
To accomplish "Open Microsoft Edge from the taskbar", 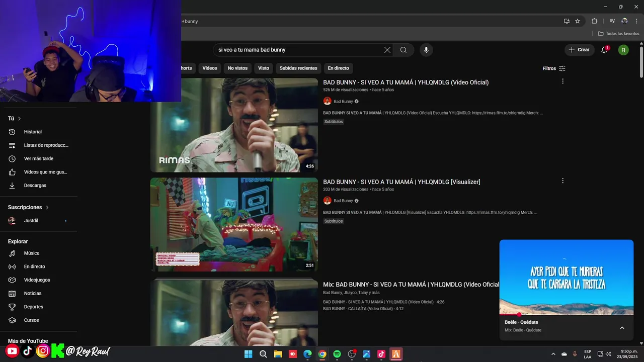I will tap(307, 354).
